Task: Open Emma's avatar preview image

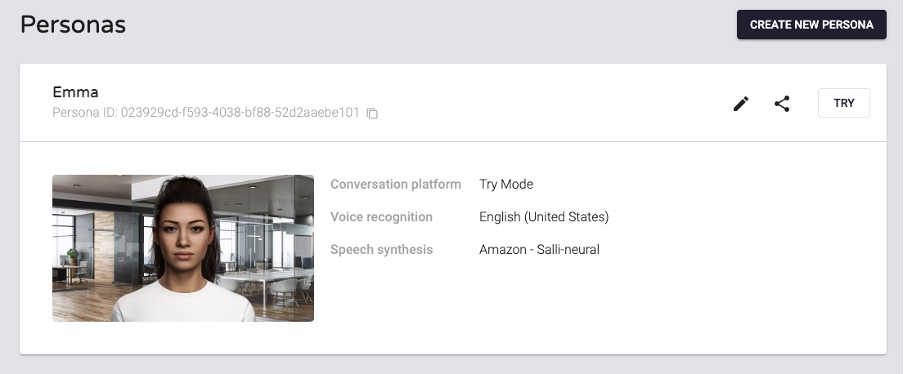Action: point(183,248)
